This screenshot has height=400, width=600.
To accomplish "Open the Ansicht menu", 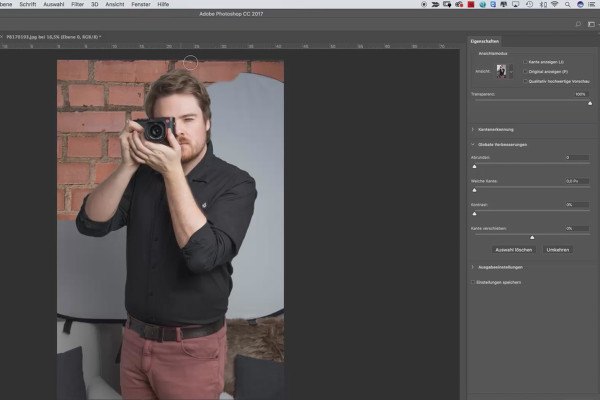I will [115, 4].
